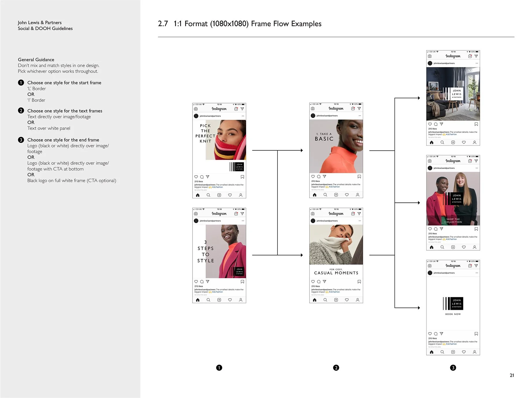This screenshot has width=532, height=398.
Task: Open Pick the Perfect Knit post image
Action: (x=219, y=146)
